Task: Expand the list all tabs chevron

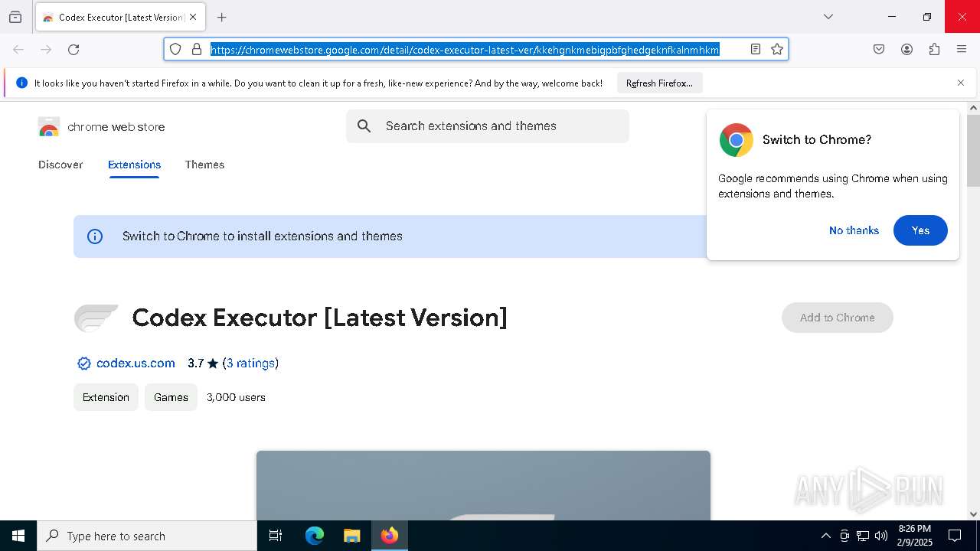Action: 828,17
